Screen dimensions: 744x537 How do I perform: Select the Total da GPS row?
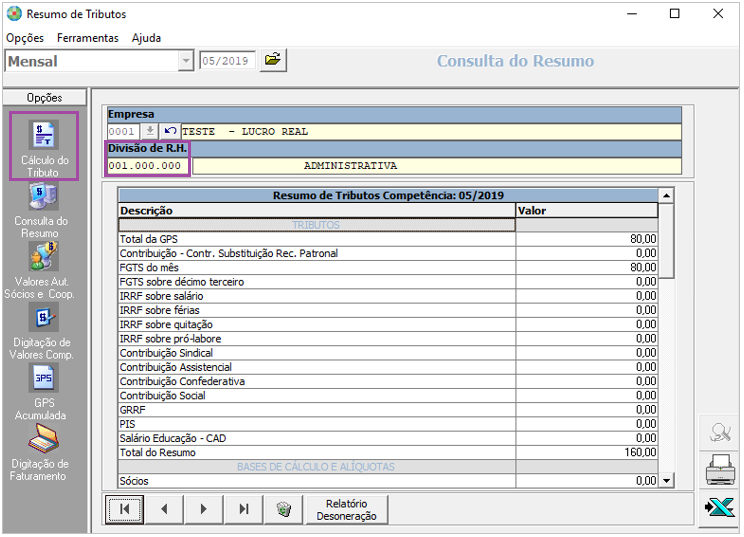[x=388, y=239]
